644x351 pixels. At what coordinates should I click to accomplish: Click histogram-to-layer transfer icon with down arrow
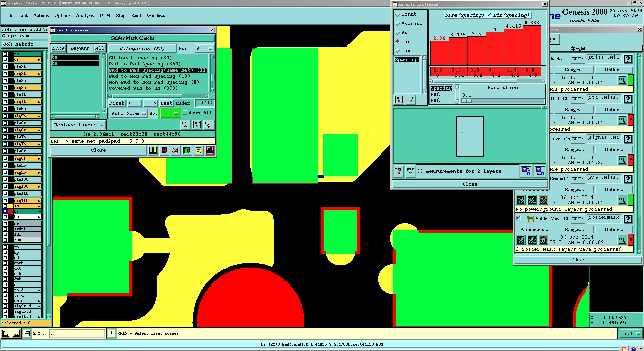pos(526,171)
